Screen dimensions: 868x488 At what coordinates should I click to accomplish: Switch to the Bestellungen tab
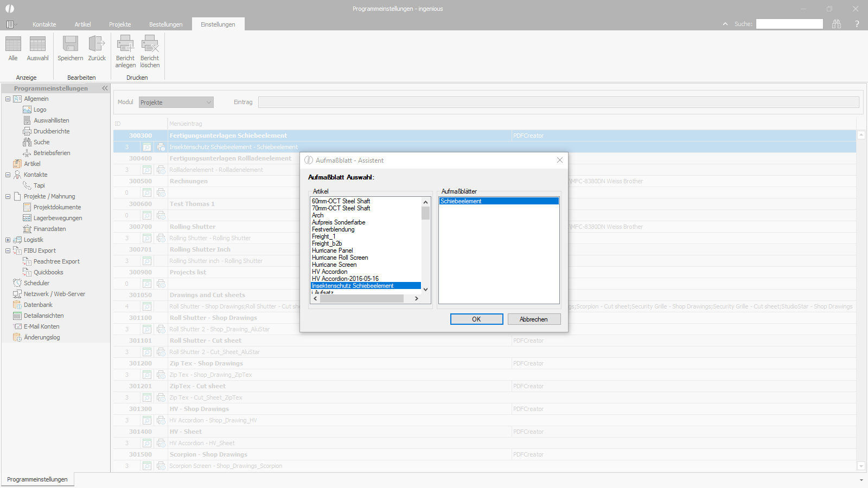(x=166, y=24)
